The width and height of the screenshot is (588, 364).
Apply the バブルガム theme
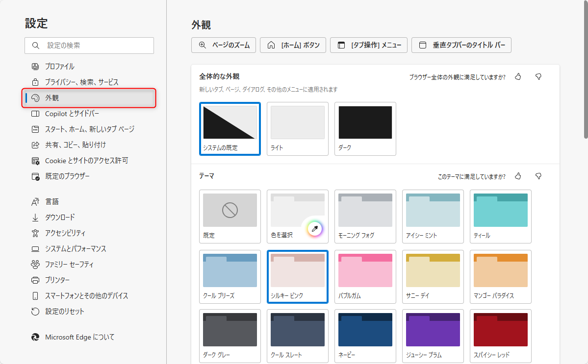coord(365,277)
